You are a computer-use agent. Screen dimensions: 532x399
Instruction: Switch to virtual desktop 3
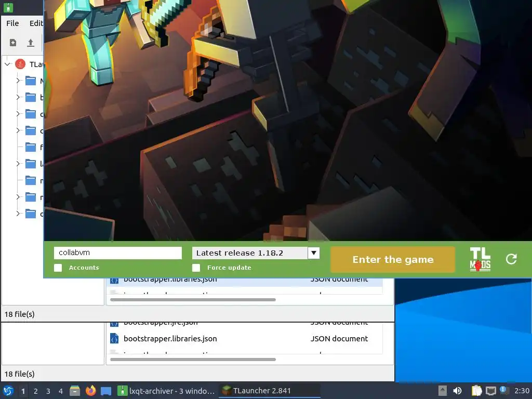pyautogui.click(x=48, y=391)
